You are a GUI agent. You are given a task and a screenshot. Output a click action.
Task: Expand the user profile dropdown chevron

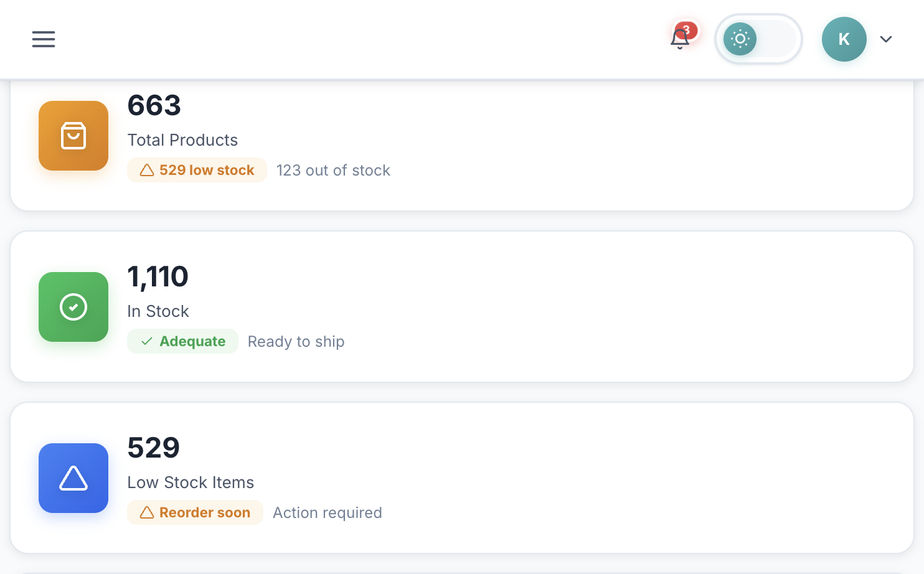tap(886, 39)
